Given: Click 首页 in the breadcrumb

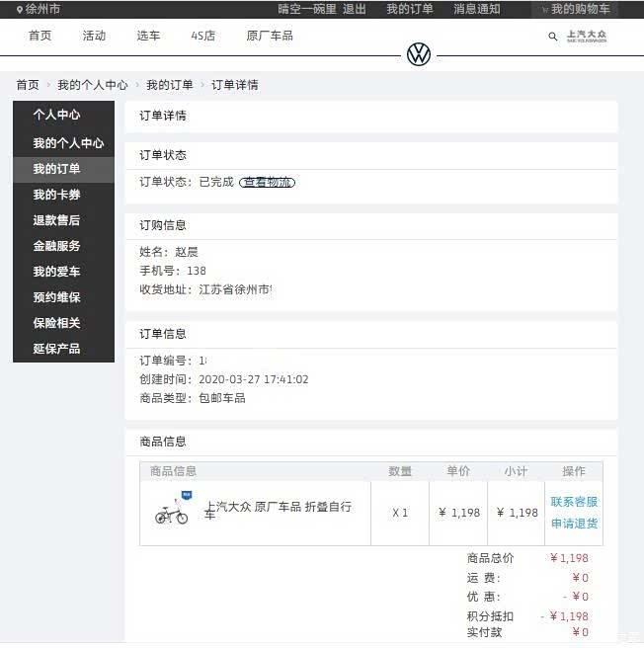Looking at the screenshot, I should point(28,85).
